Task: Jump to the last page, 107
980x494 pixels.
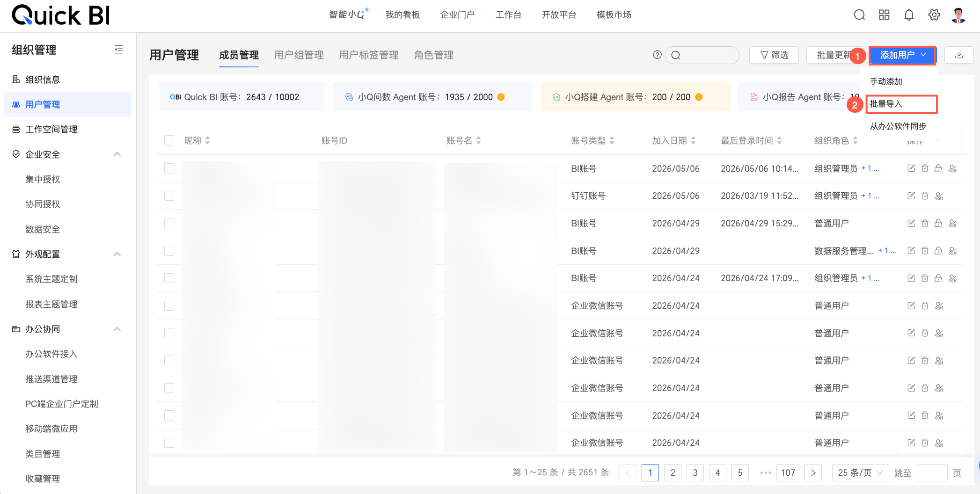Action: (x=788, y=472)
